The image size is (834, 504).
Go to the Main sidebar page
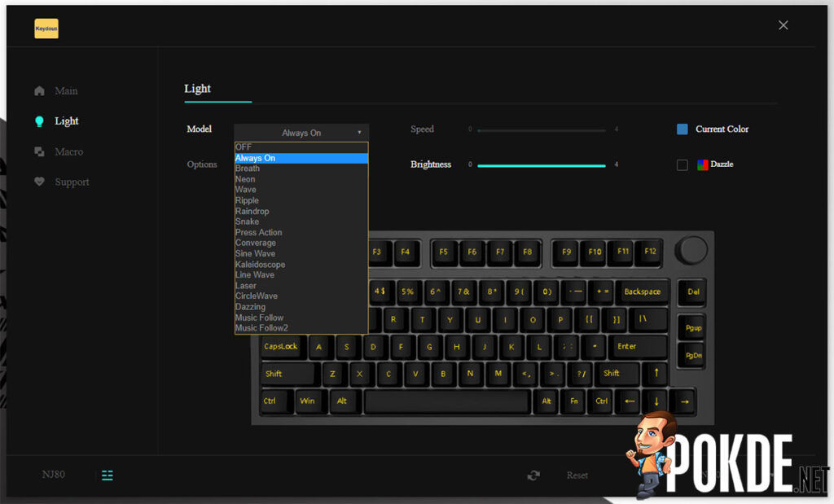(x=66, y=91)
